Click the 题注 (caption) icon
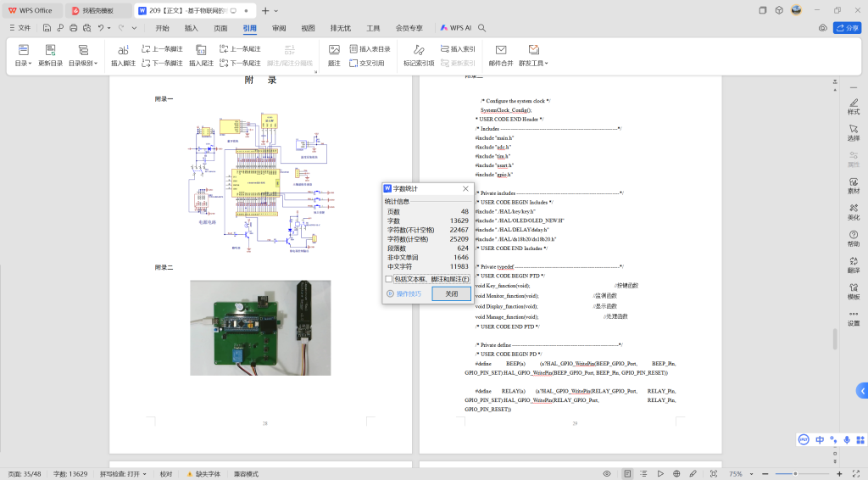The height and width of the screenshot is (480, 868). coord(334,51)
